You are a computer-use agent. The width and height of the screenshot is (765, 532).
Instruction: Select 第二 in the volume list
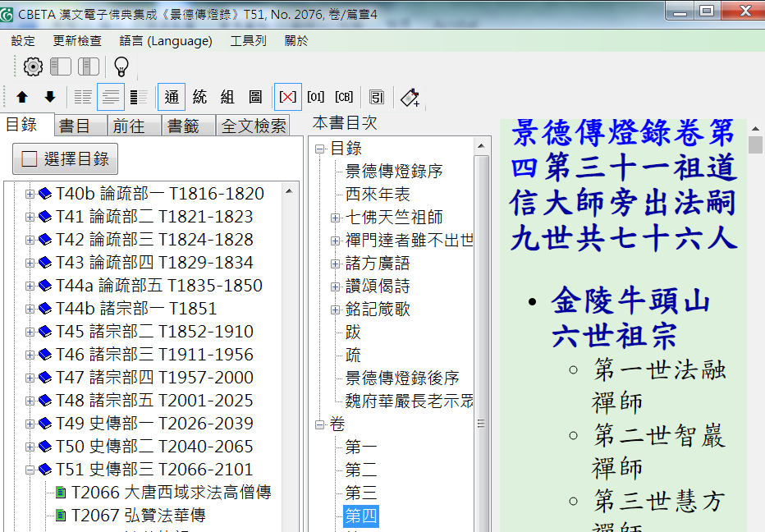click(361, 470)
